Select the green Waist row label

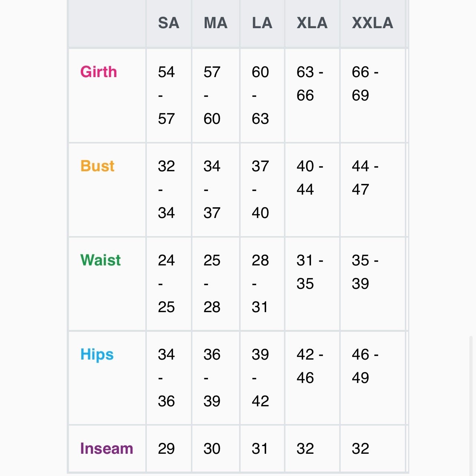coord(100,260)
